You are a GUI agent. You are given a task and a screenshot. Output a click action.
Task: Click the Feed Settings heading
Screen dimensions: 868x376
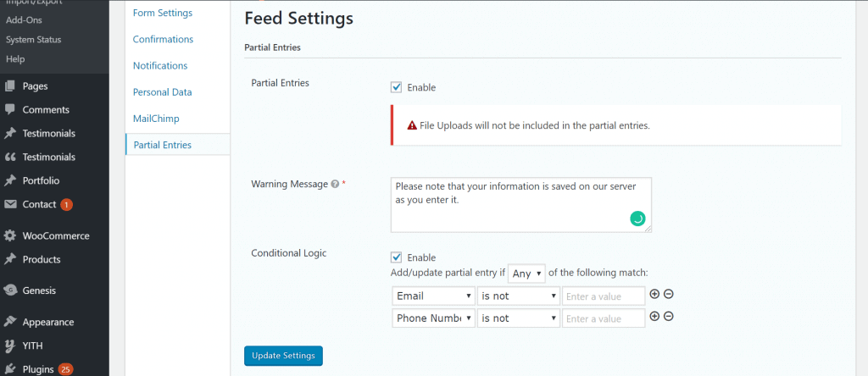pyautogui.click(x=299, y=19)
